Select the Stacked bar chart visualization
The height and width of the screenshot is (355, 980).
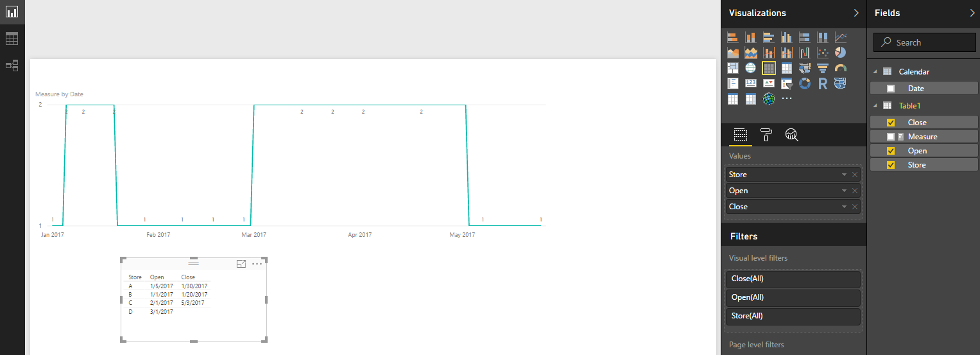pos(733,37)
